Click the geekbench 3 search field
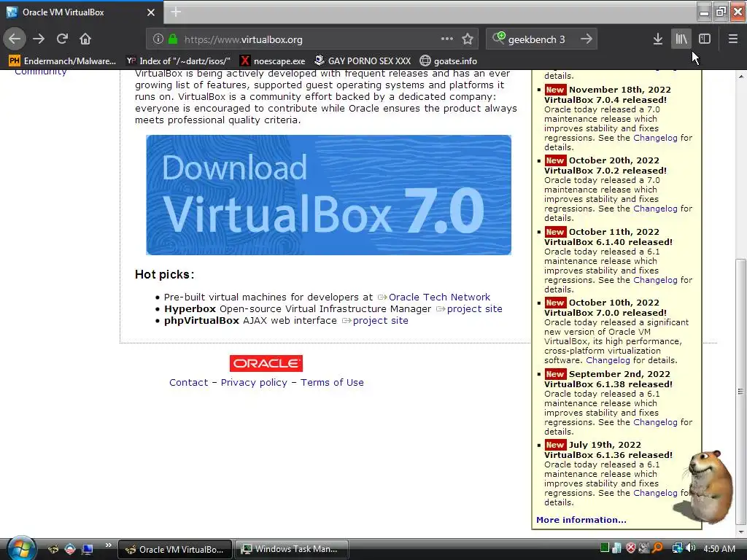This screenshot has height=560, width=747. point(541,39)
